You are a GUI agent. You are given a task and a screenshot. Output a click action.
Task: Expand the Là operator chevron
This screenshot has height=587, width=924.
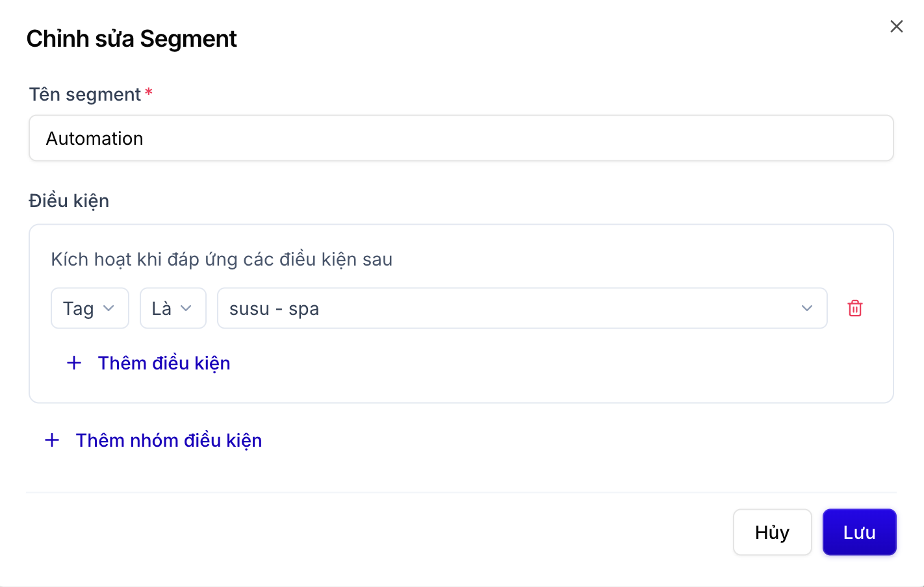tap(186, 308)
